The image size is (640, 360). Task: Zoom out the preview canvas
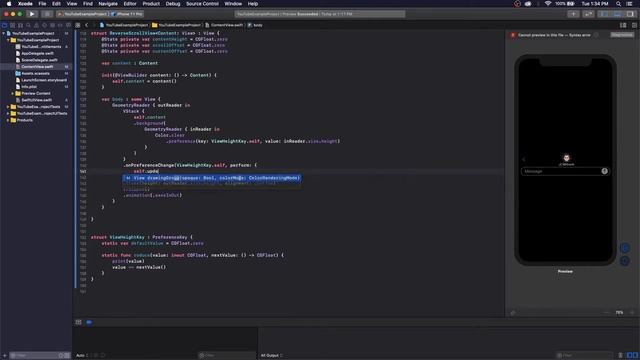click(x=607, y=313)
